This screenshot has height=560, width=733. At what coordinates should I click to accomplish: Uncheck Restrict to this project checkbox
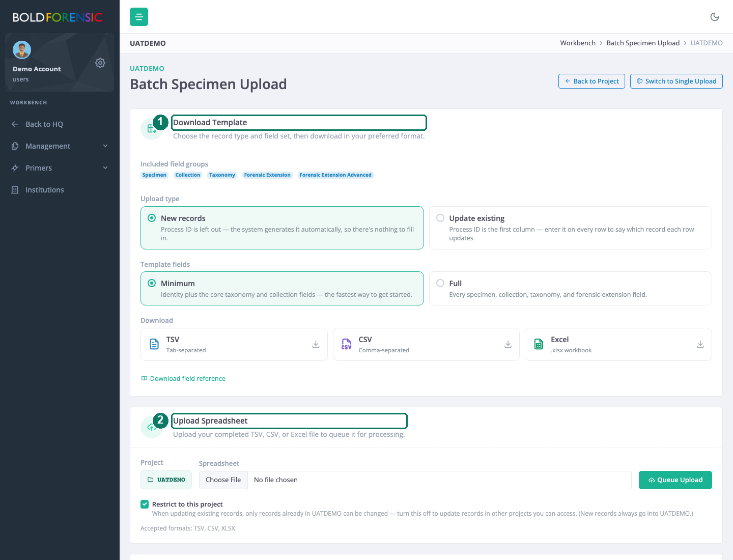click(x=145, y=504)
